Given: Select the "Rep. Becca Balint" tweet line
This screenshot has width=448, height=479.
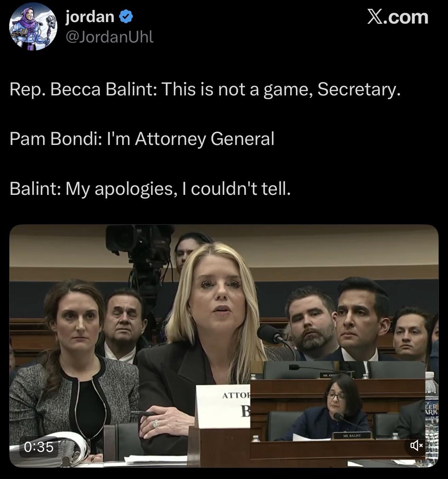Looking at the screenshot, I should click(205, 89).
